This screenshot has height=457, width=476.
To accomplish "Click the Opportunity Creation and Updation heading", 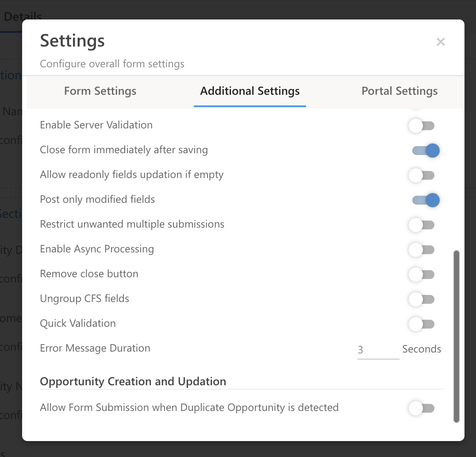I will [133, 382].
